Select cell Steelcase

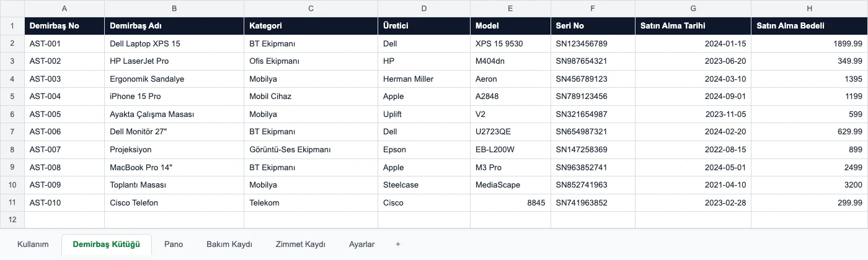424,185
